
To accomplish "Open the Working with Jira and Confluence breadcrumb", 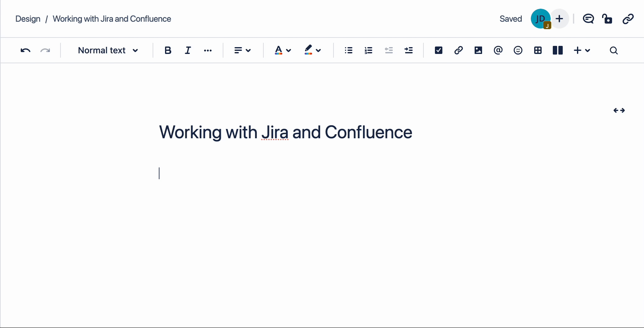I will pos(112,19).
